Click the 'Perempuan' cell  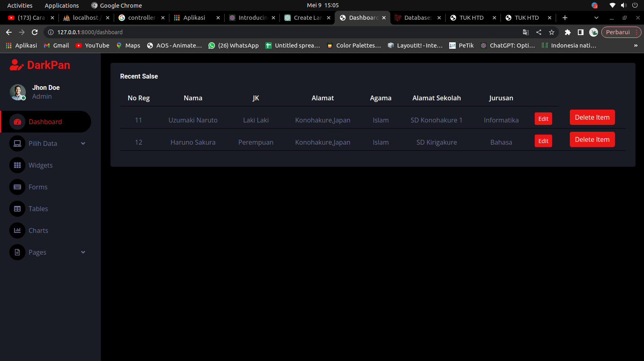[x=256, y=142]
